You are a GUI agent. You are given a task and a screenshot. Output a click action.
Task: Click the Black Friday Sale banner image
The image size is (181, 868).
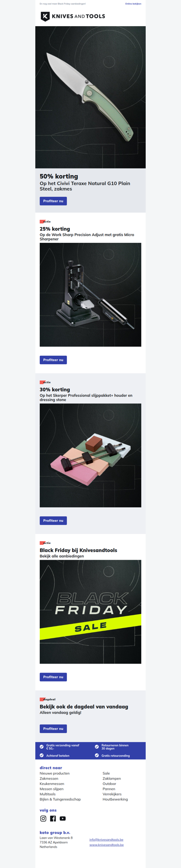(90, 612)
